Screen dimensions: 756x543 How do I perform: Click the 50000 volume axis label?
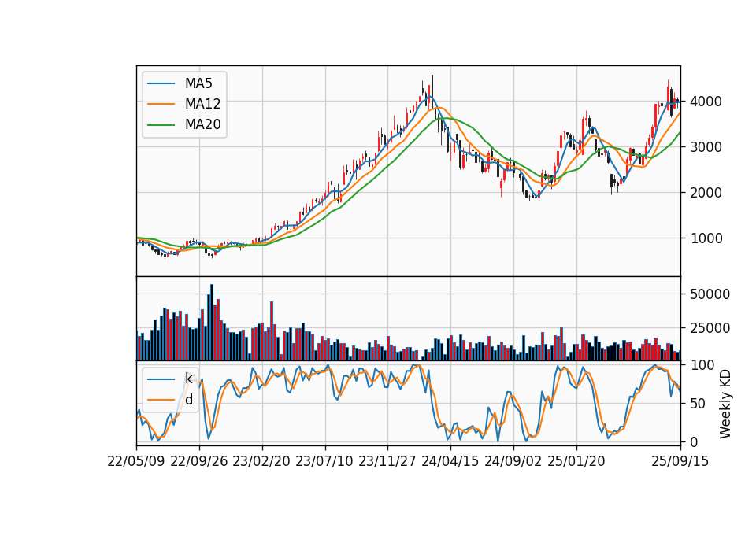coord(710,294)
